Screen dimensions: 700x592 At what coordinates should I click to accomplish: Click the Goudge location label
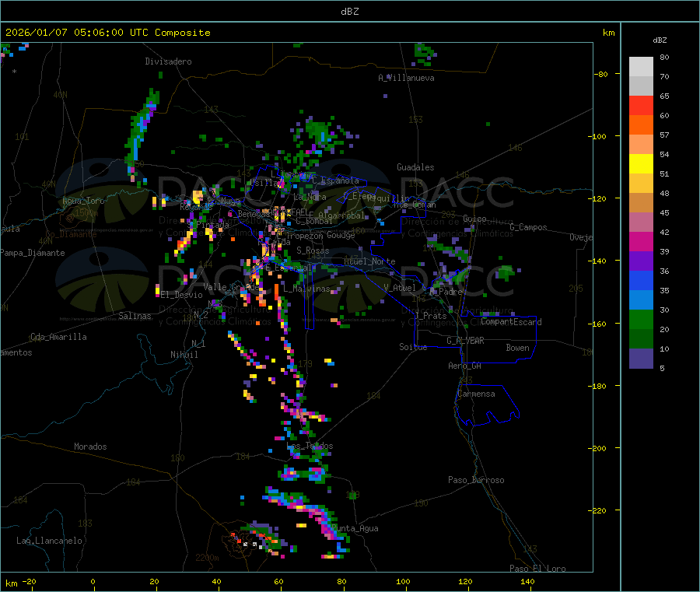341,235
